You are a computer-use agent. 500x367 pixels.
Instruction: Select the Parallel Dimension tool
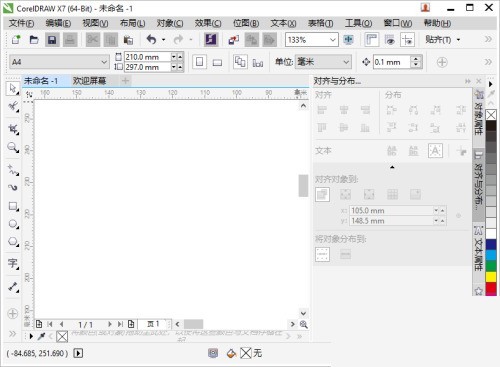point(13,287)
